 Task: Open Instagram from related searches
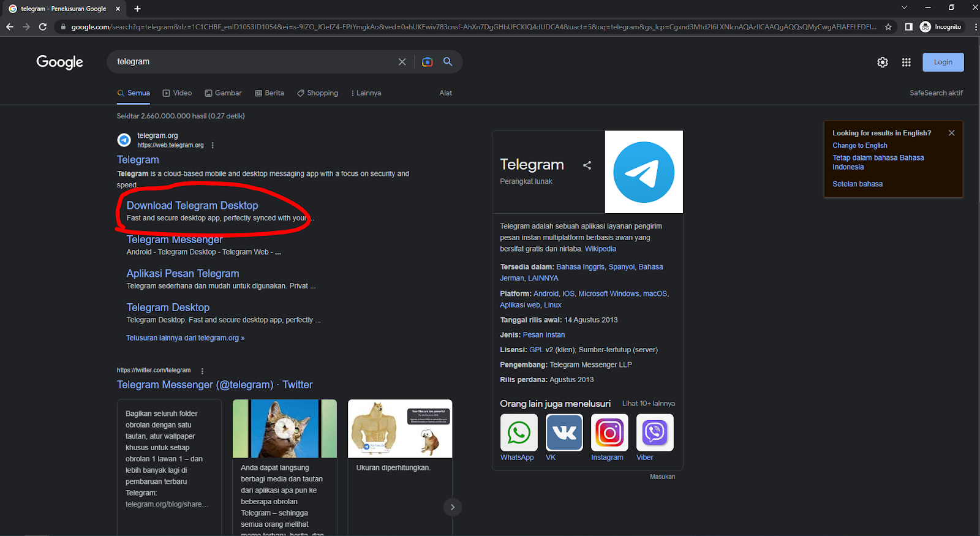(609, 437)
